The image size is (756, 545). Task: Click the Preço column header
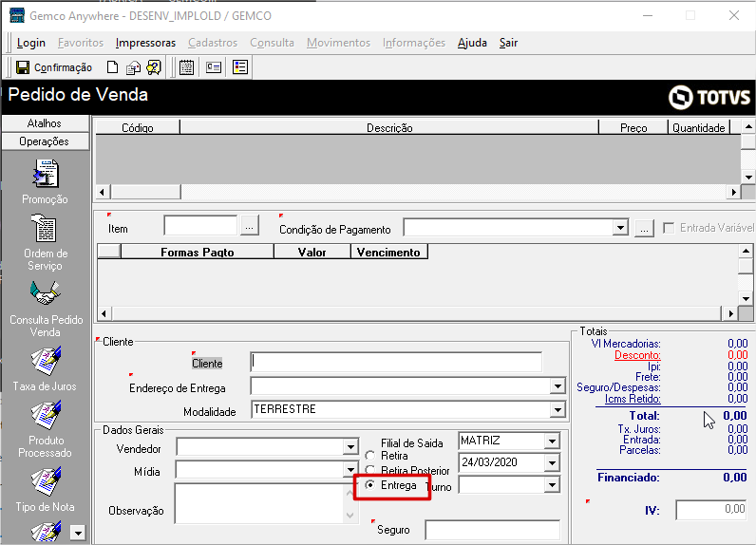pos(633,127)
